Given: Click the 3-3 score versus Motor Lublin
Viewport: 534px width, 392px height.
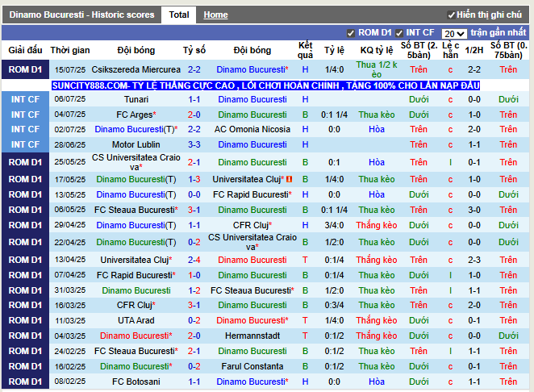Looking at the screenshot, I should 194,144.
